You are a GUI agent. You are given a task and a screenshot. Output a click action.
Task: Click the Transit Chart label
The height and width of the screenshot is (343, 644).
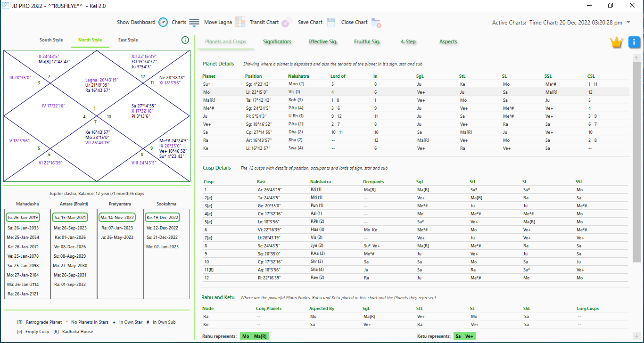[264, 22]
